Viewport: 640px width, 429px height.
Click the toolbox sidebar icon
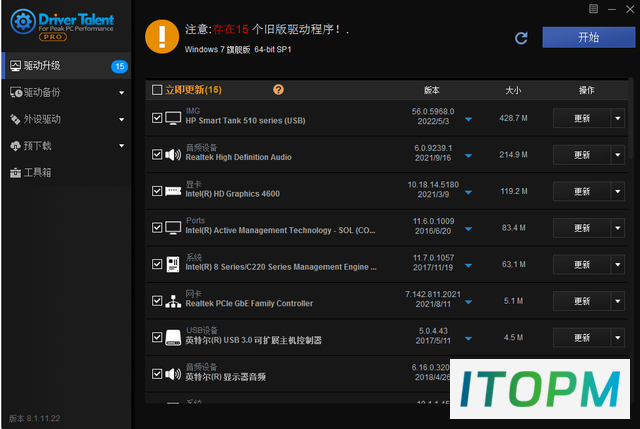(15, 173)
